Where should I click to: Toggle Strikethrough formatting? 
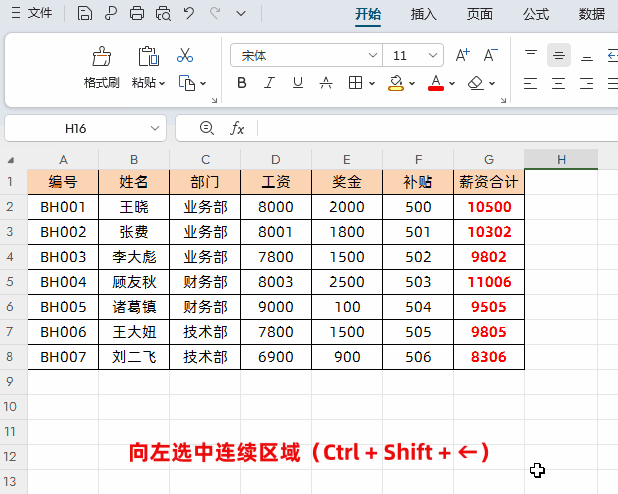326,83
